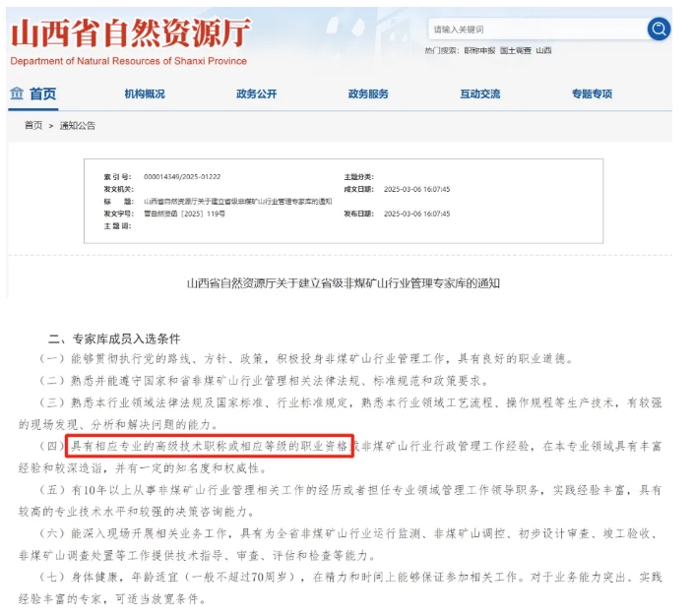The height and width of the screenshot is (616, 693).
Task: Click the index number 000014349/2025-01222
Action: click(182, 175)
